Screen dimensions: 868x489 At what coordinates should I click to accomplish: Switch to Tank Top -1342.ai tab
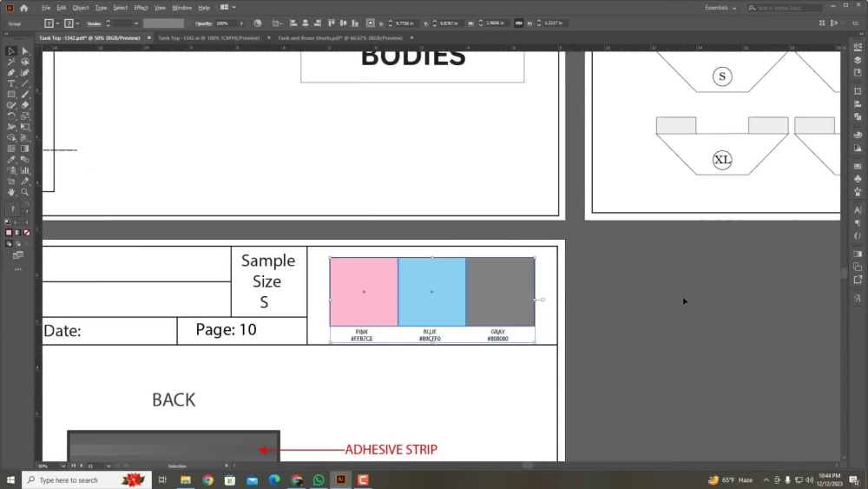[x=208, y=38]
